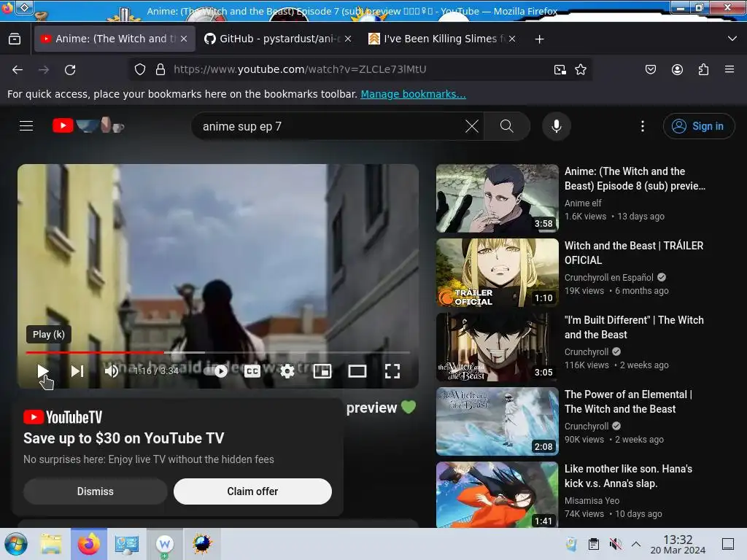747x560 pixels.
Task: Go to YouTube home via logo
Action: click(88, 125)
